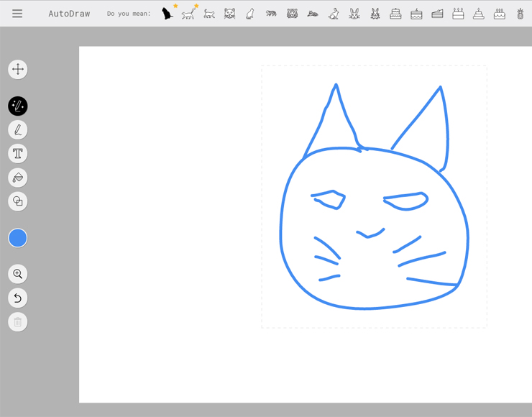Viewport: 532px width, 417px height.
Task: Select the Type text tool
Action: click(18, 154)
